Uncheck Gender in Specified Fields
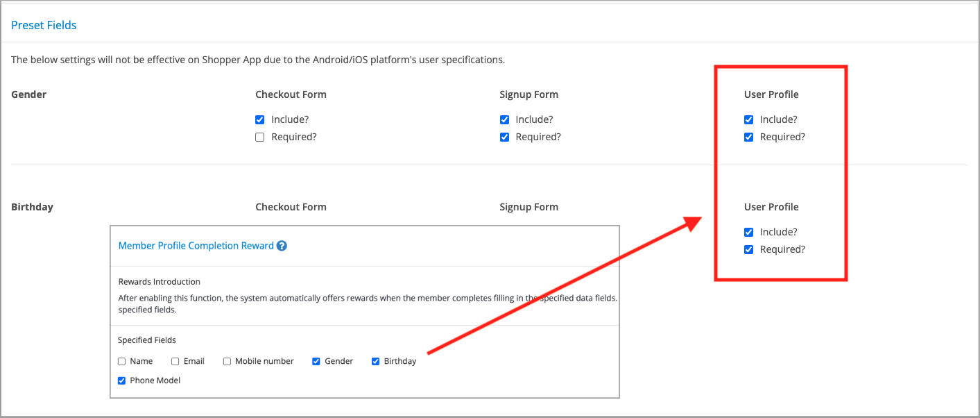This screenshot has height=418, width=980. tap(316, 361)
